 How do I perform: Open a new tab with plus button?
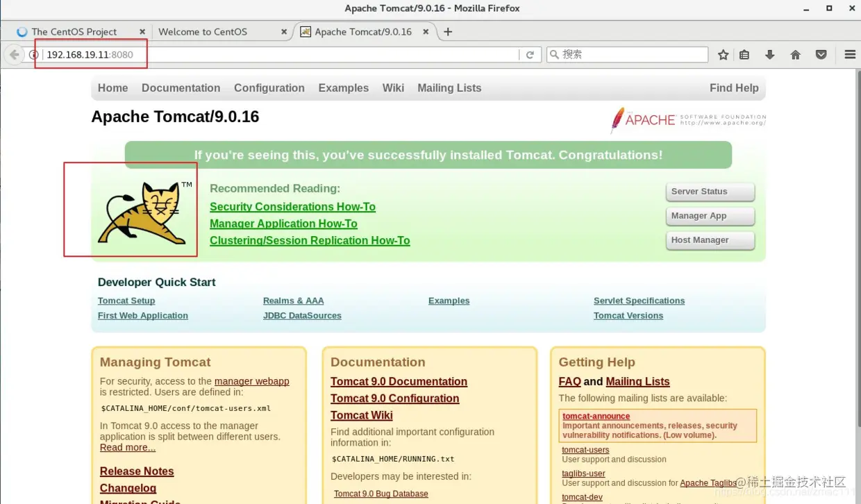(448, 32)
